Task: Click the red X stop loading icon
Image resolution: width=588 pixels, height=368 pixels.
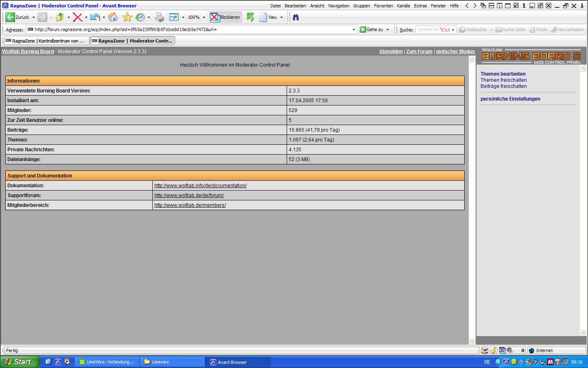Action: [x=77, y=17]
